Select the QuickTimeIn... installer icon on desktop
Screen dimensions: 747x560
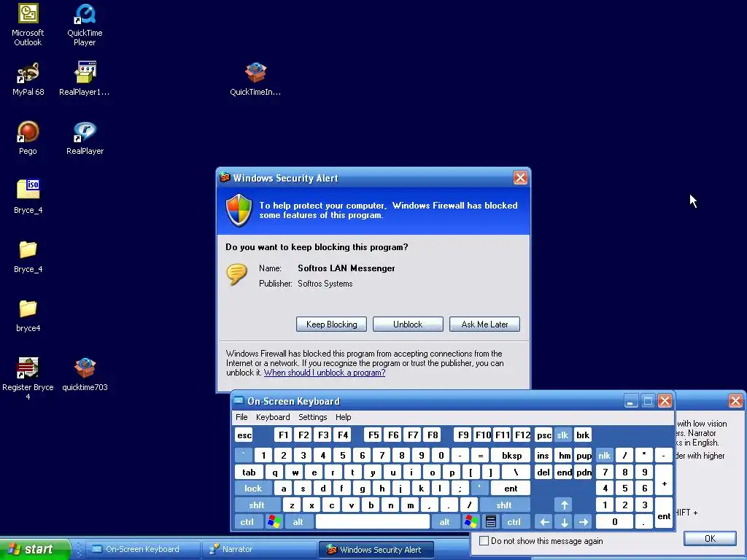[x=255, y=79]
